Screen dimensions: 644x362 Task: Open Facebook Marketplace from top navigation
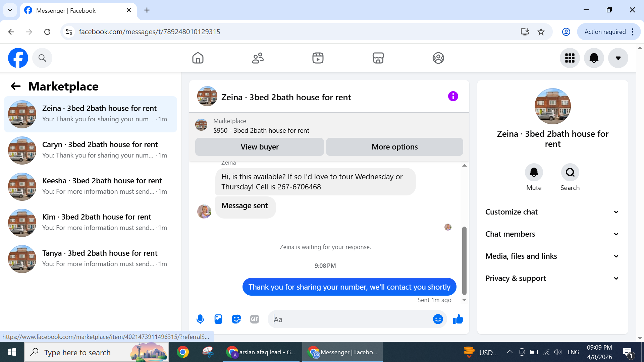(x=378, y=58)
